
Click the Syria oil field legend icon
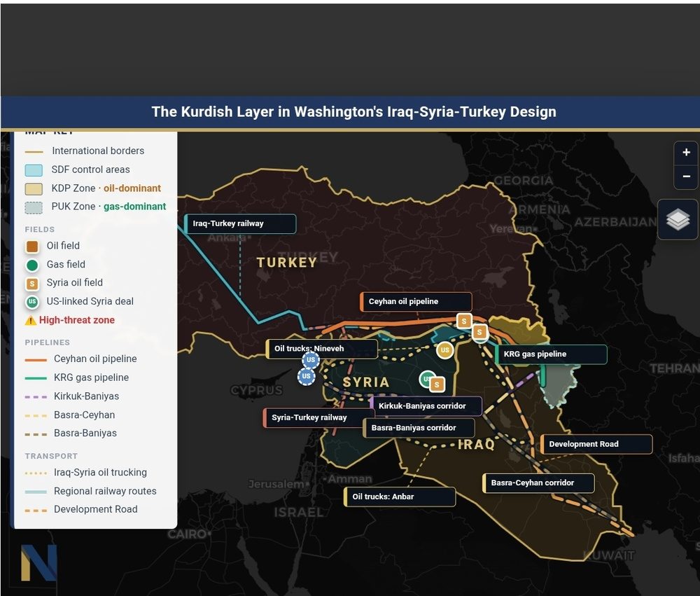point(32,284)
